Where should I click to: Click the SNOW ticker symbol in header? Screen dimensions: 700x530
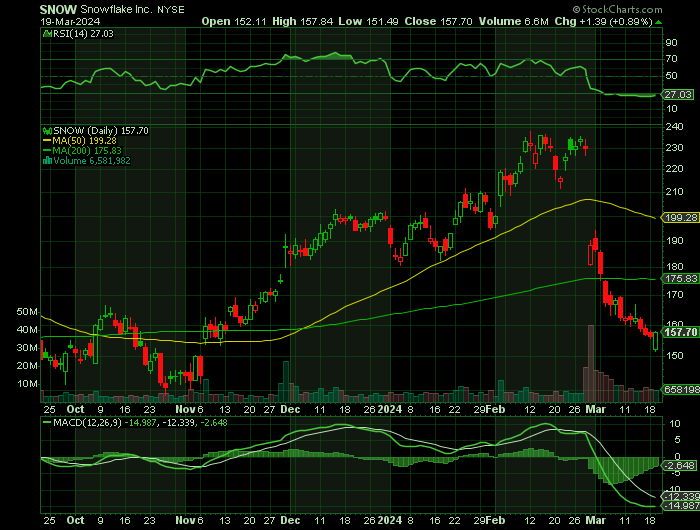click(x=57, y=7)
